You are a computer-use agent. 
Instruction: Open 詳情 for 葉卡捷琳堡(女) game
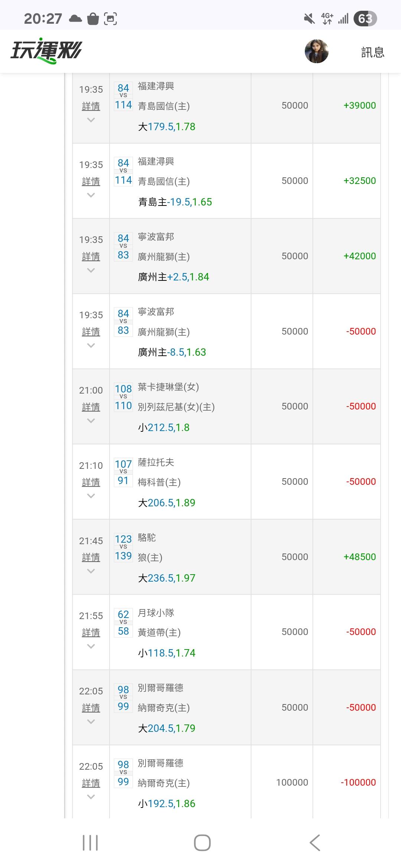point(91,407)
